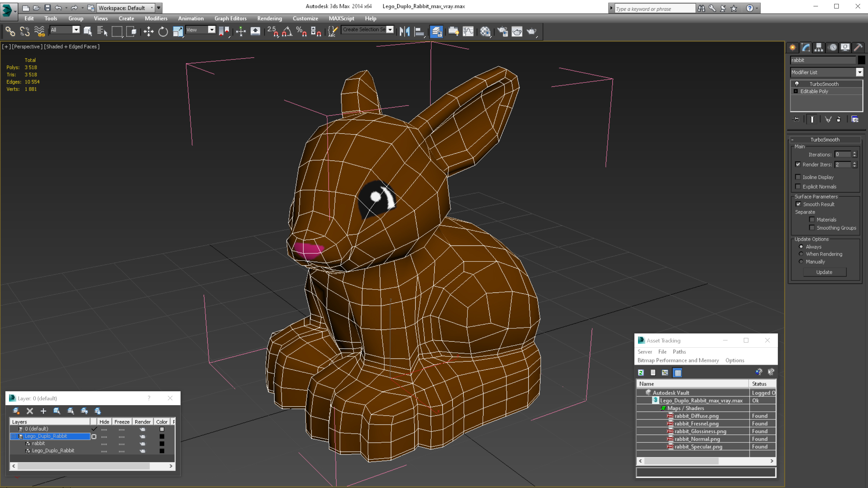868x488 pixels.
Task: Open the Paths menu in Asset Tracking
Action: pyautogui.click(x=679, y=352)
